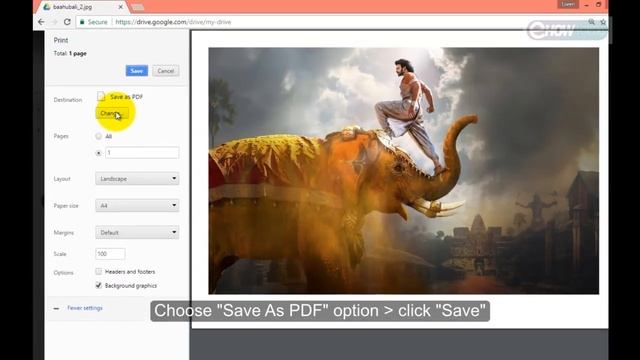
Task: Click the zoom magnifier icon in address bar
Action: 591,22
